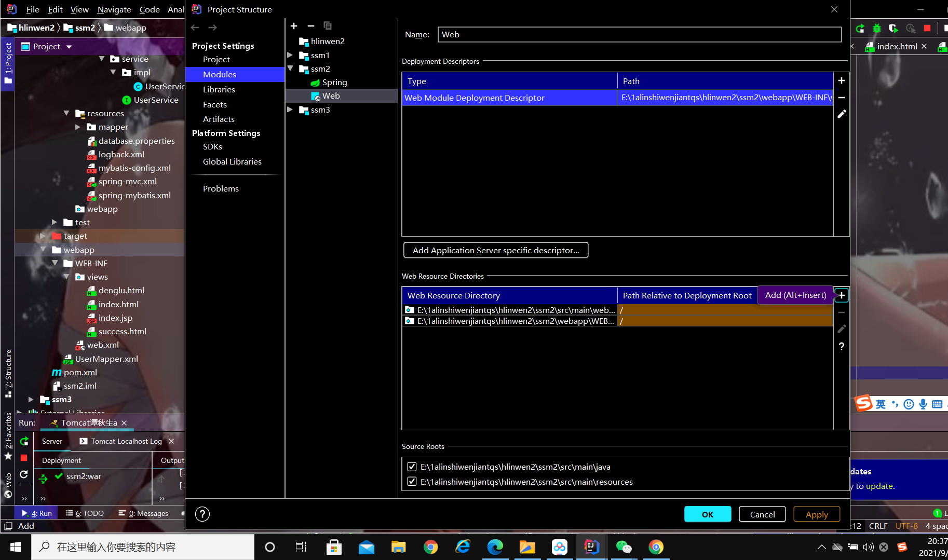This screenshot has height=560, width=948.
Task: Click the Add deployment descriptor plus icon
Action: click(841, 80)
